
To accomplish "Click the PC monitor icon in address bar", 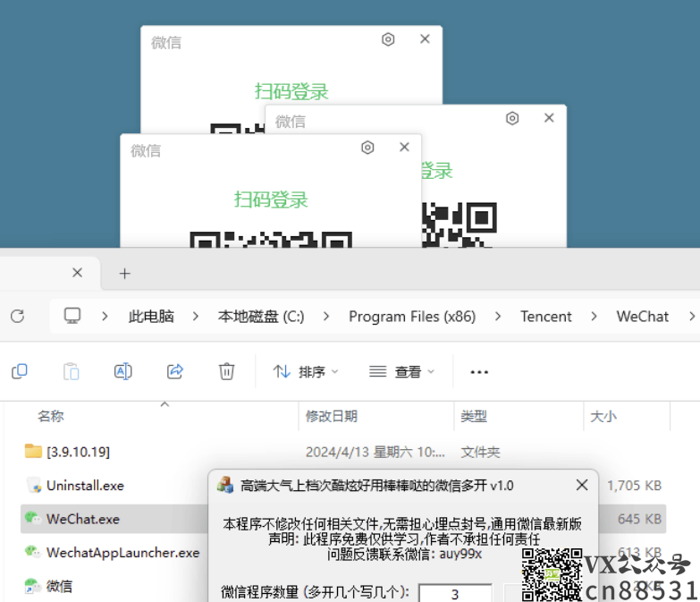I will [72, 316].
